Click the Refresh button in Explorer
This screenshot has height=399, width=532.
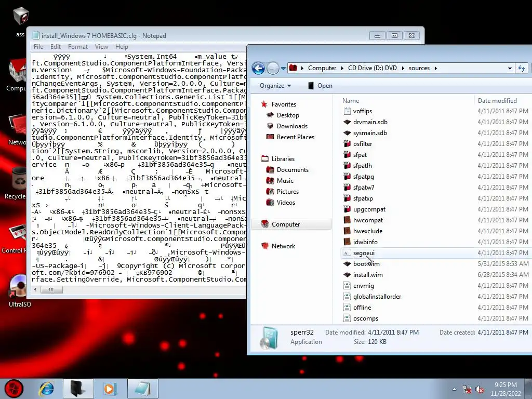coord(522,68)
